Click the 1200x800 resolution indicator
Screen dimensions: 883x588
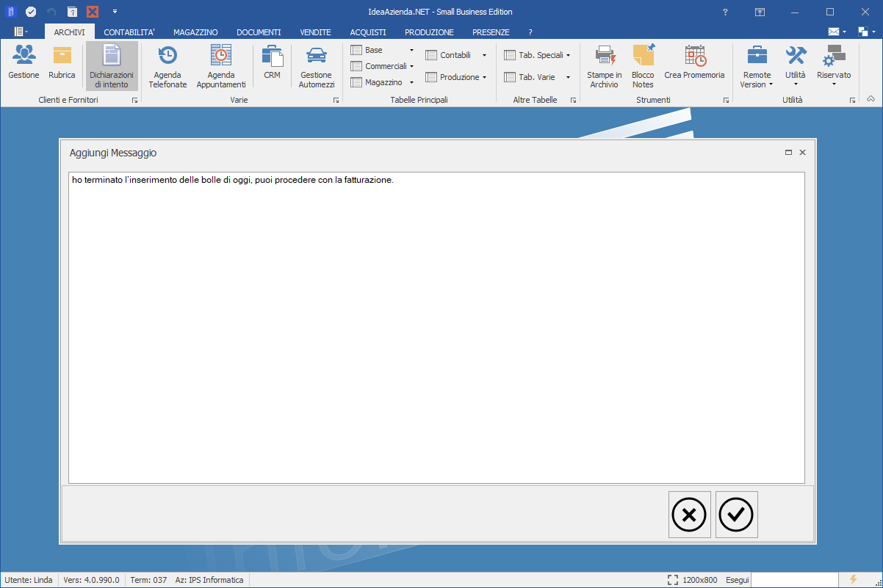[692, 580]
